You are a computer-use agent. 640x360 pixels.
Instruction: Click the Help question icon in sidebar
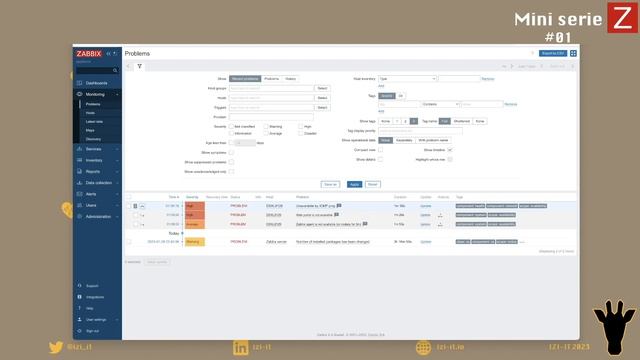click(80, 308)
